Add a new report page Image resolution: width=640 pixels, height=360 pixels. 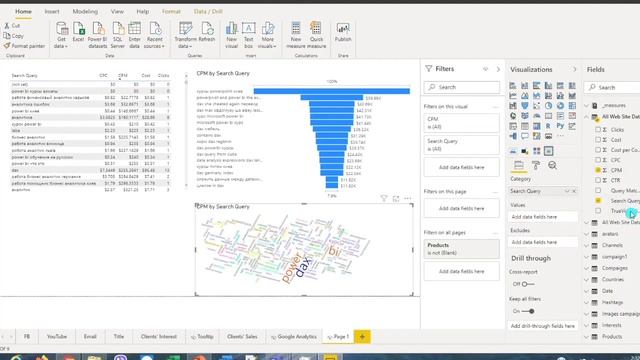click(362, 337)
